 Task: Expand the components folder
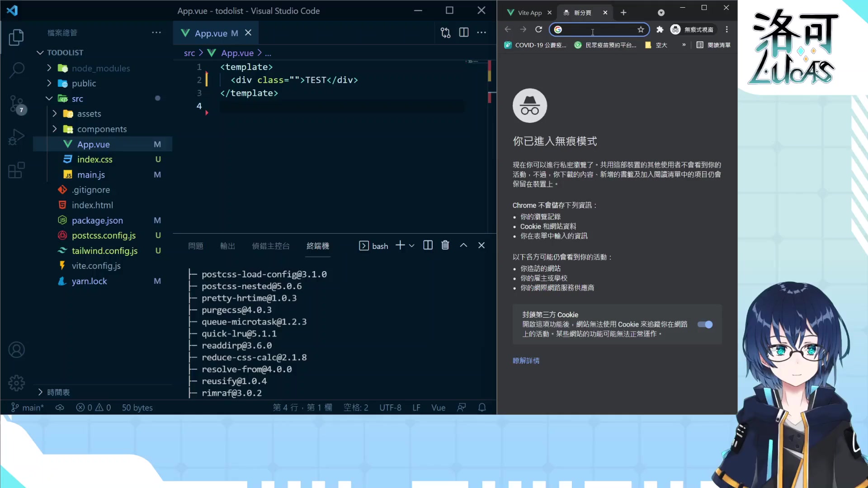coord(55,129)
